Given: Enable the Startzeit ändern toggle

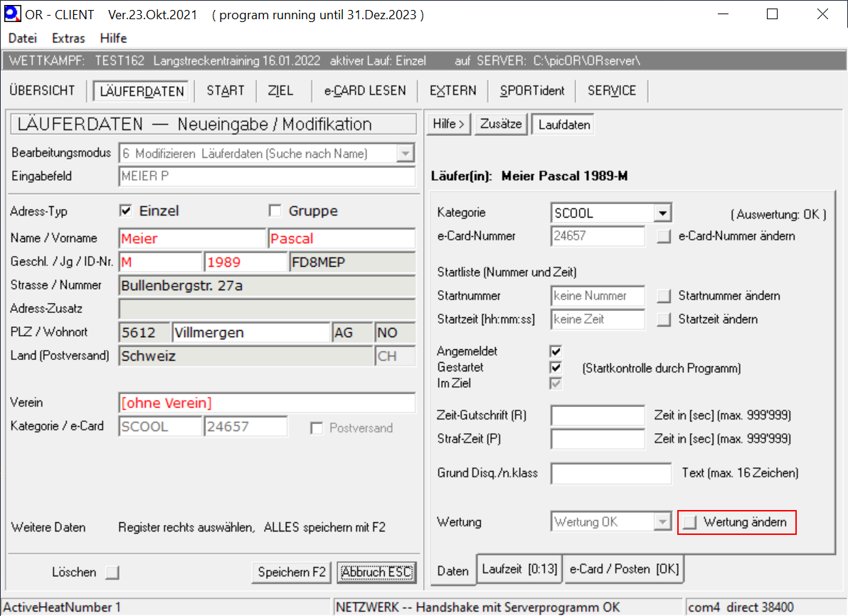Looking at the screenshot, I should click(x=664, y=320).
